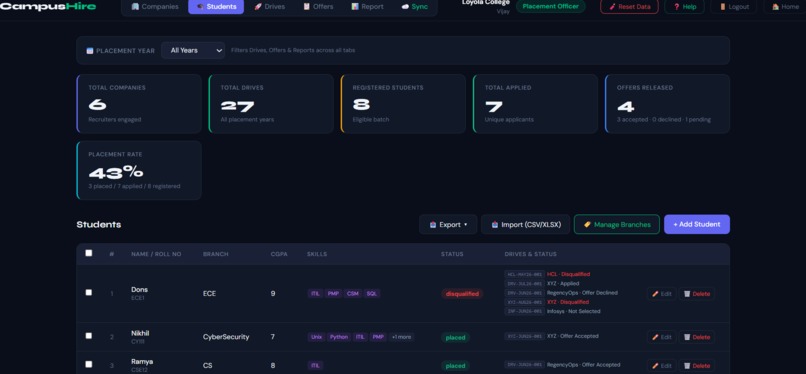The image size is (806, 374).
Task: Click the trash icon in Dons' row
Action: tap(687, 294)
